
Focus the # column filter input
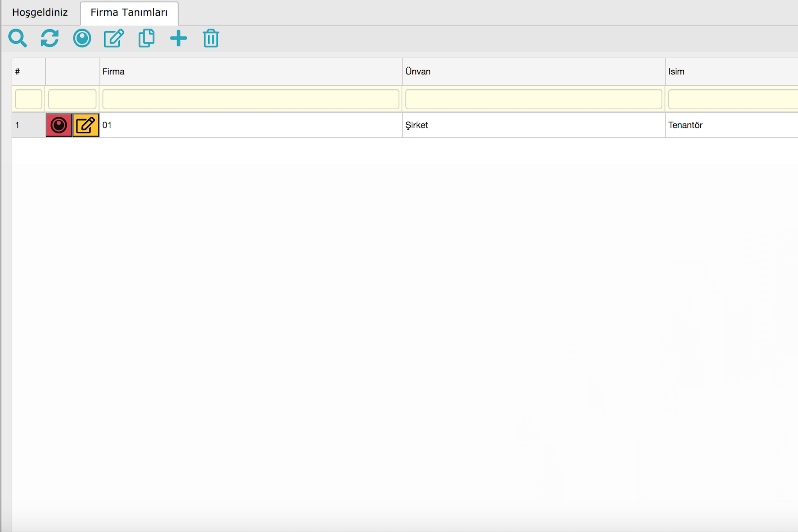pos(28,99)
